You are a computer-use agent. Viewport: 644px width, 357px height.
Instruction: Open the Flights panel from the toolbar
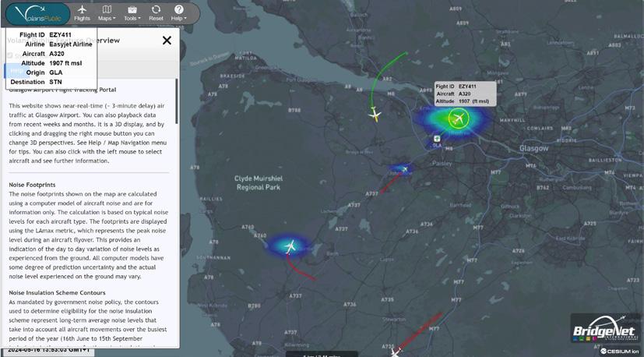click(82, 13)
